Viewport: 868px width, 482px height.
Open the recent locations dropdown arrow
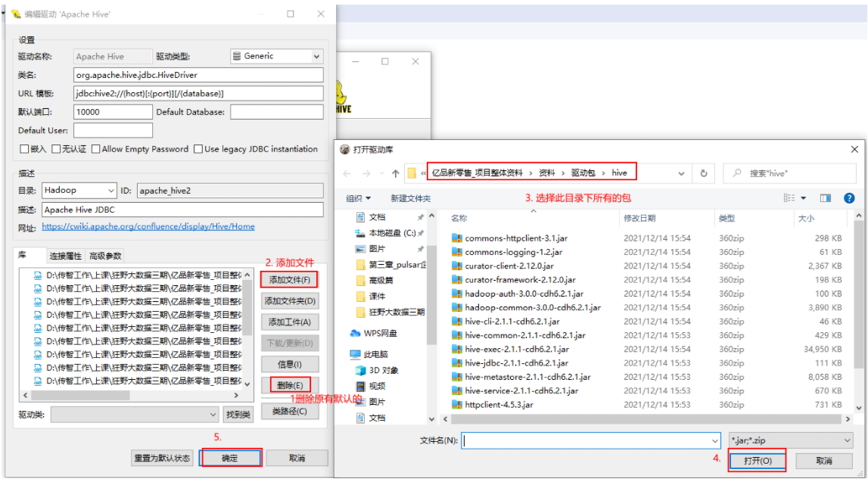(x=382, y=173)
